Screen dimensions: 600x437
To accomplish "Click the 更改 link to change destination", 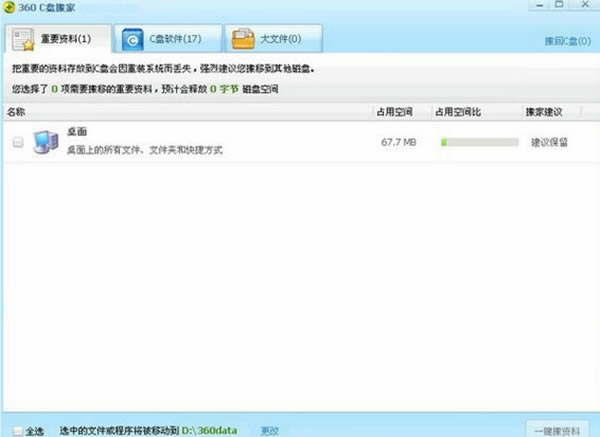I will 269,431.
